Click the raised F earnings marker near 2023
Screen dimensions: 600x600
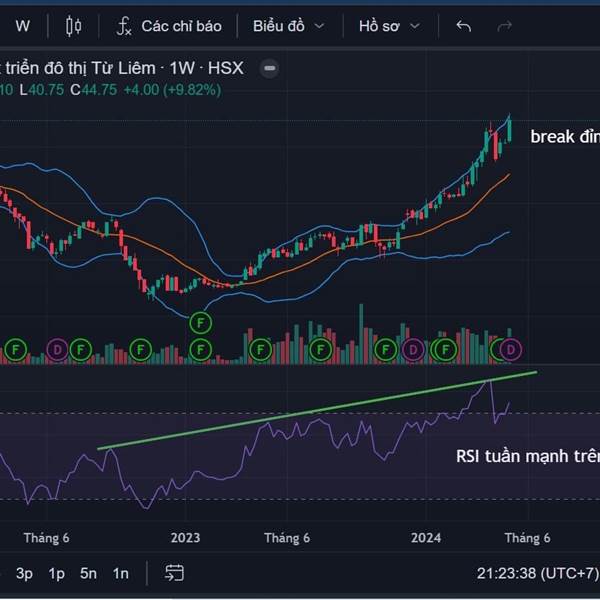[201, 323]
